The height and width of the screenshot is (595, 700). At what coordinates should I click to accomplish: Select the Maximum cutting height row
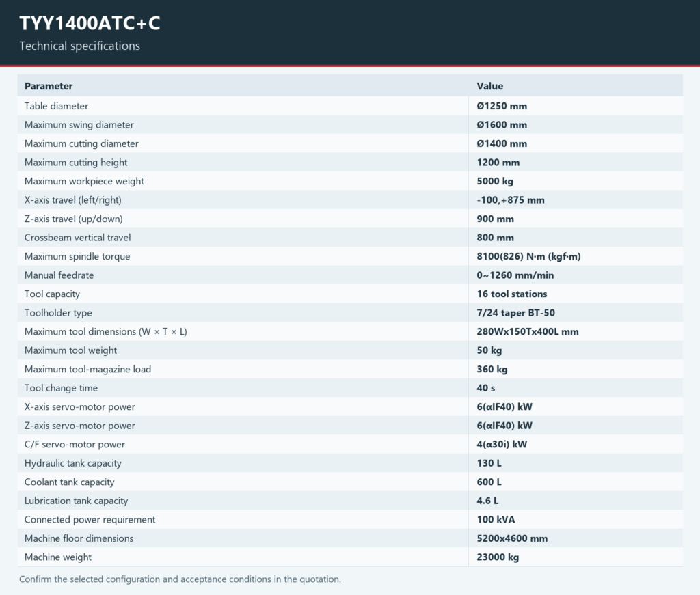coord(350,163)
